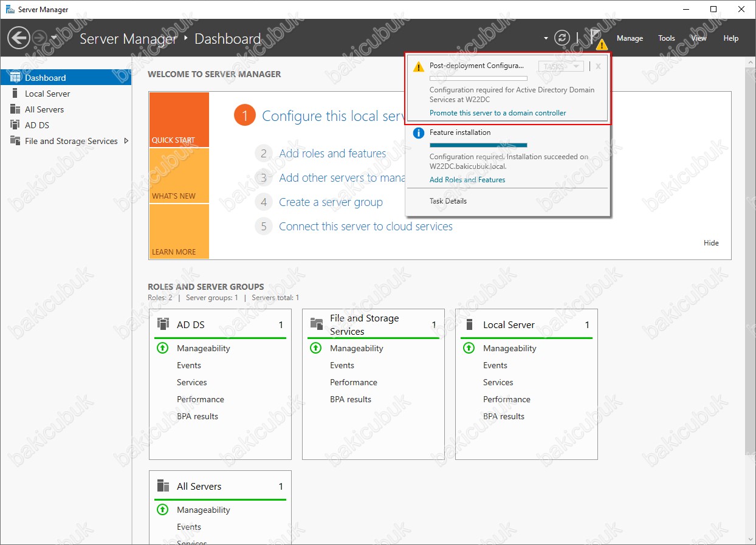756x545 pixels.
Task: Open Services in the Local Server tile
Action: tap(498, 382)
